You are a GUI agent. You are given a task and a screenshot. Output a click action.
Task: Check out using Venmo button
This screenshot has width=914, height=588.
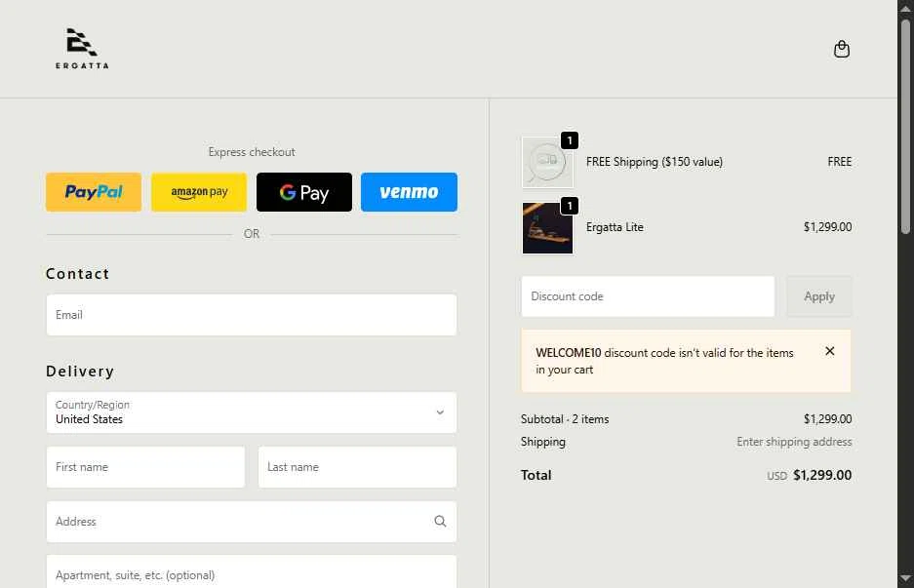click(x=409, y=192)
